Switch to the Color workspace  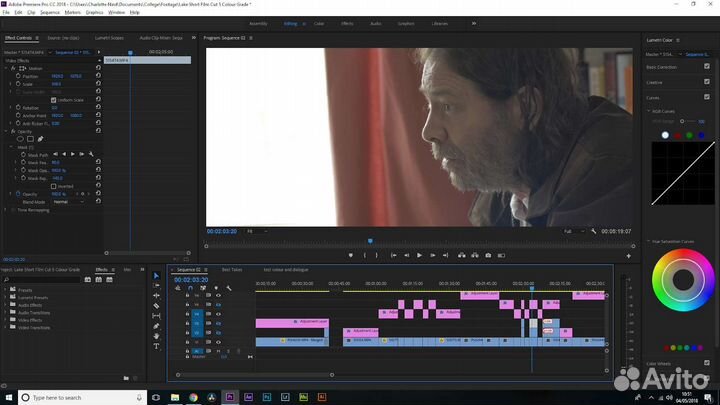(x=319, y=23)
